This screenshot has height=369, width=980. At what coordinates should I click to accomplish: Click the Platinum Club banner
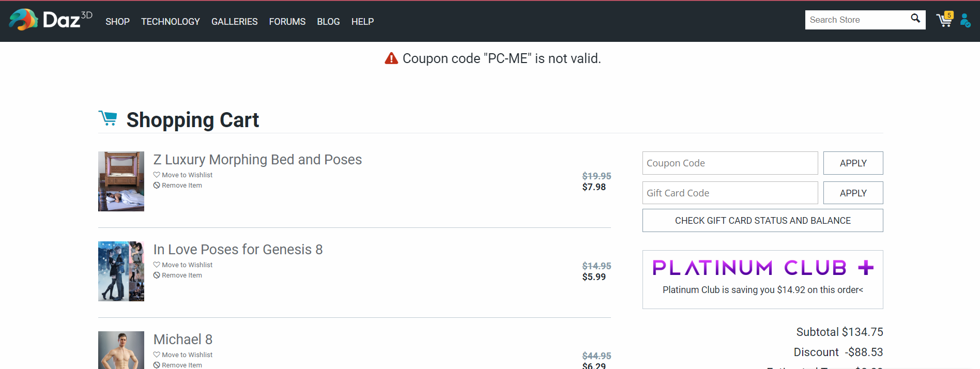[x=762, y=279]
